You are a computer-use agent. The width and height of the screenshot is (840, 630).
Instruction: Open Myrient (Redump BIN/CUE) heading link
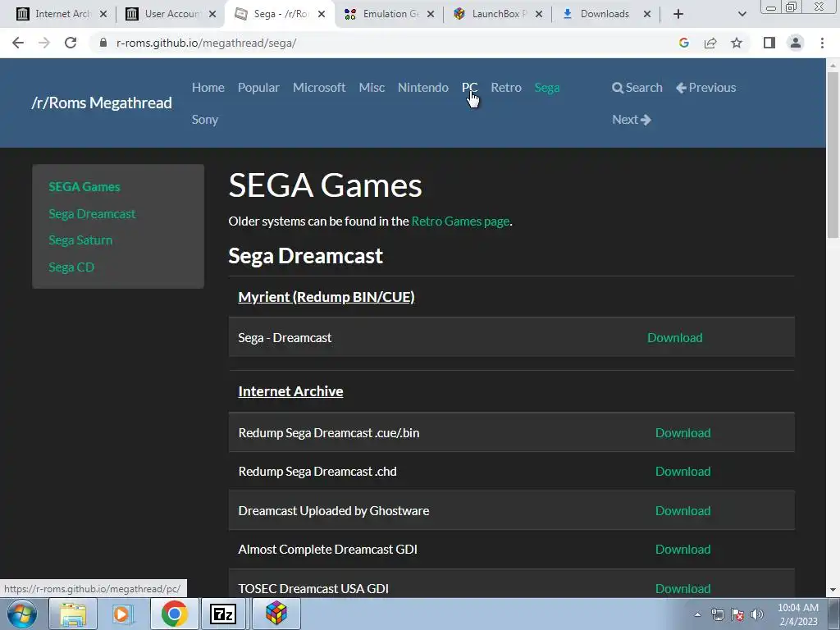[326, 297]
